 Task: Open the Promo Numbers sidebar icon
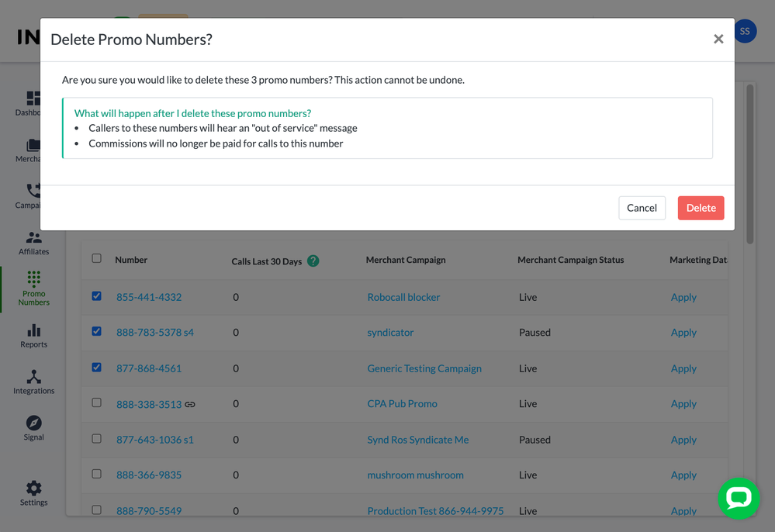(33, 279)
